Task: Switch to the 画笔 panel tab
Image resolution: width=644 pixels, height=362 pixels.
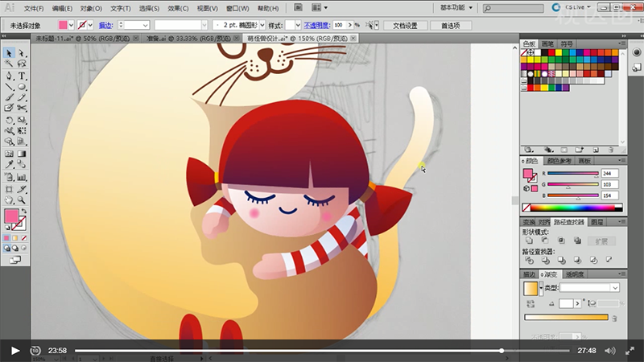Action: tap(547, 44)
